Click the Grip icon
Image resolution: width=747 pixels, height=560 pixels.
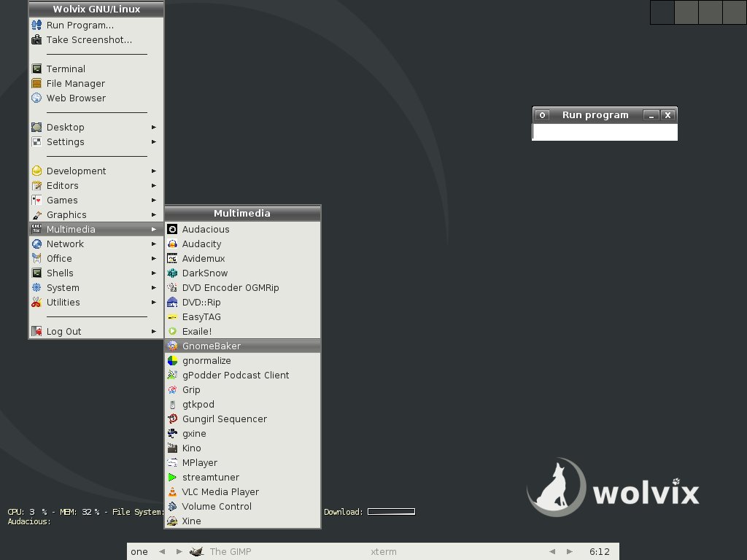(x=172, y=390)
